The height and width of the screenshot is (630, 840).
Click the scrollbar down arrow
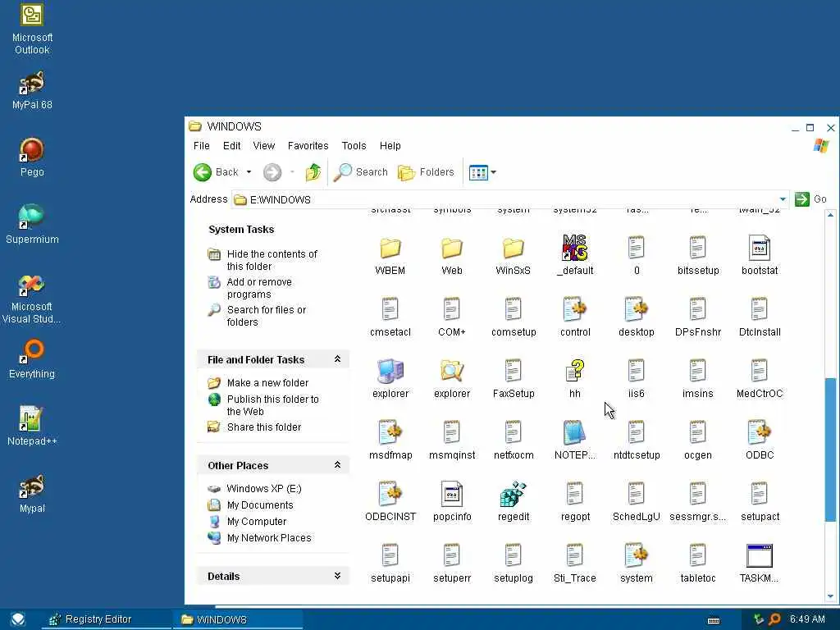(830, 596)
